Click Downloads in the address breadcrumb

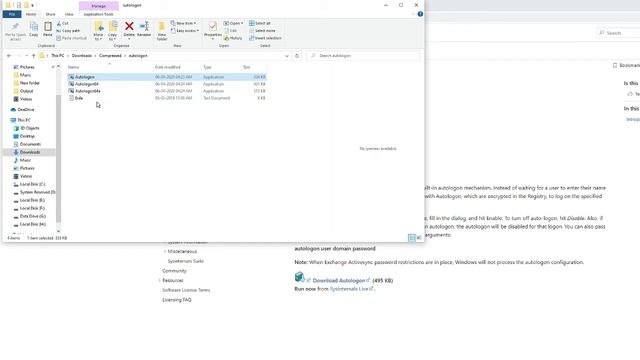(x=82, y=56)
